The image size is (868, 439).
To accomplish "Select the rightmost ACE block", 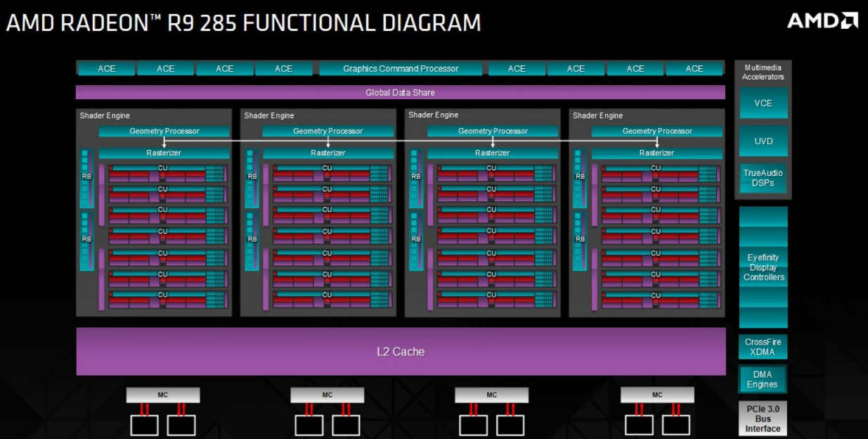I will [x=694, y=69].
